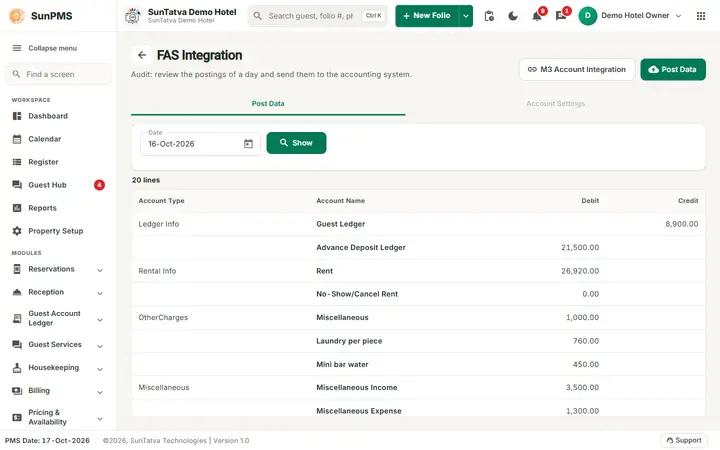Toggle dark mode moon icon
The width and height of the screenshot is (720, 450).
pyautogui.click(x=513, y=16)
